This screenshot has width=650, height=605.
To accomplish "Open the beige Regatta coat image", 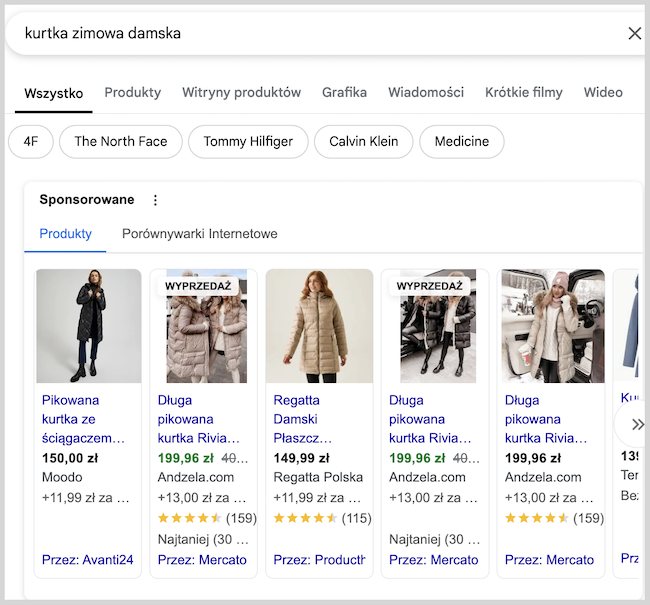I will tap(319, 326).
